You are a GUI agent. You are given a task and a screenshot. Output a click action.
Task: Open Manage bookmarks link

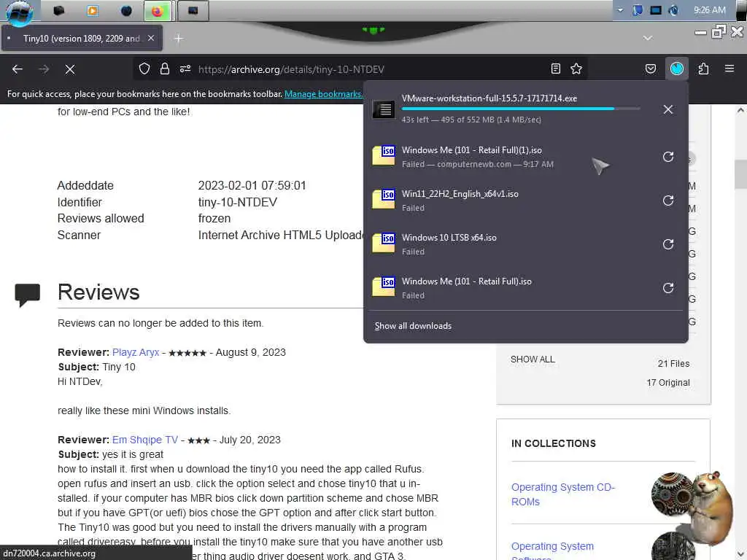click(x=323, y=94)
